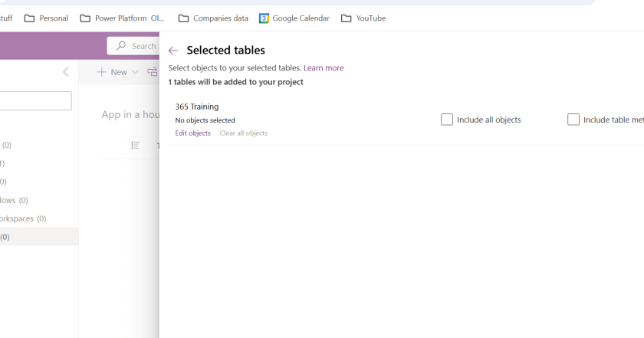Open the Personal bookmark folder
The image size is (644, 338).
[46, 18]
